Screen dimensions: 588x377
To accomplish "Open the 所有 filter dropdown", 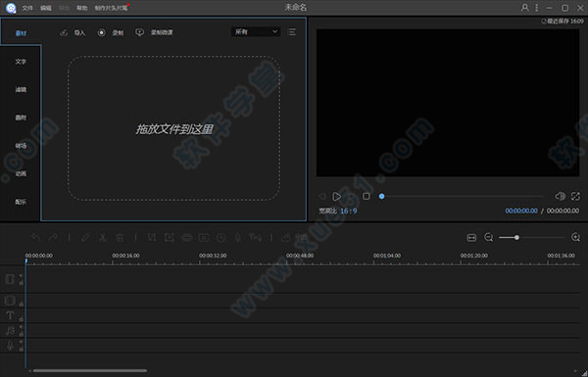I will coord(256,32).
